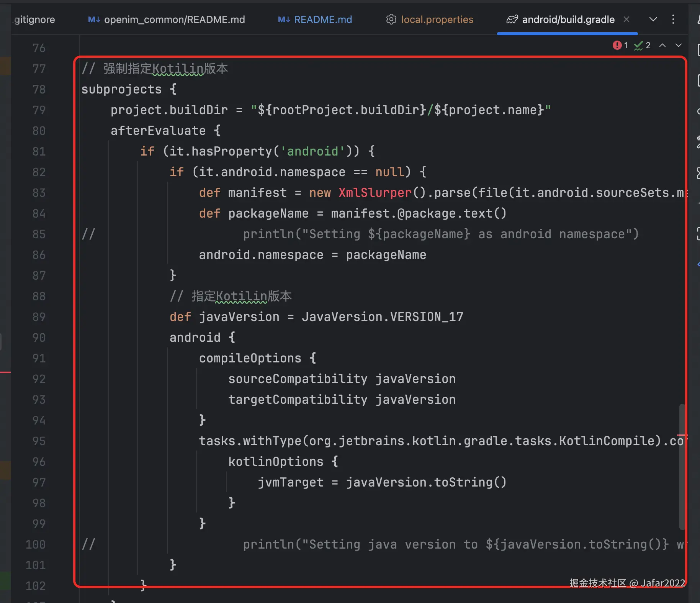The image size is (700, 603).
Task: Click the 'compileOptions' block name
Action: point(250,358)
